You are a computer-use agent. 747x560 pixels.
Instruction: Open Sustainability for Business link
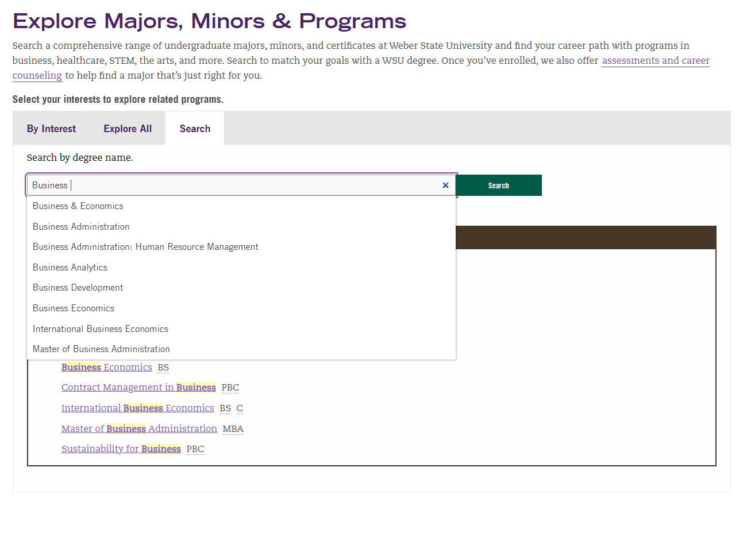tap(121, 449)
